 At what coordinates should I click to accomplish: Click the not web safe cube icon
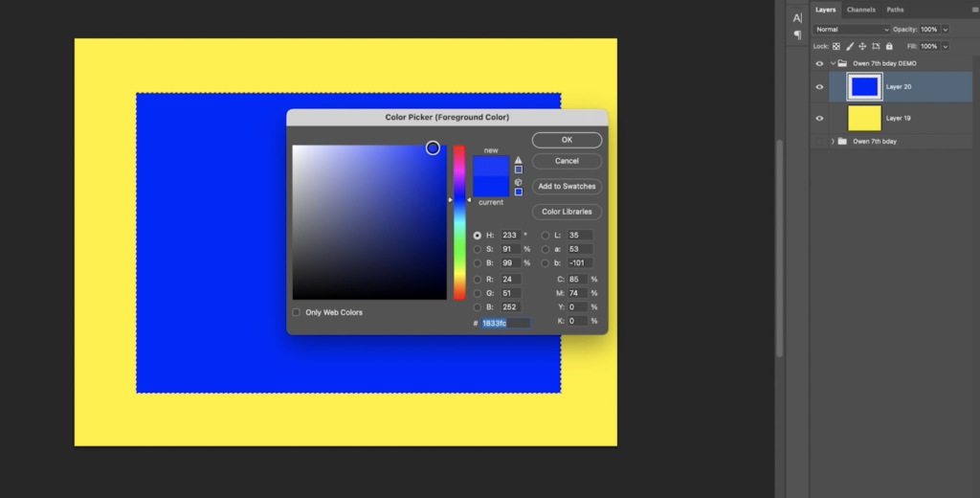(x=518, y=183)
